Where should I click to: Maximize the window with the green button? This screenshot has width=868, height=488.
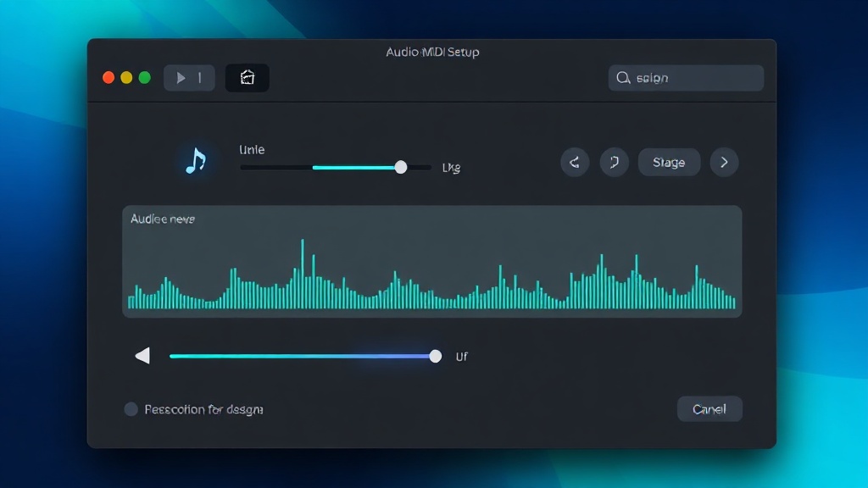click(145, 77)
